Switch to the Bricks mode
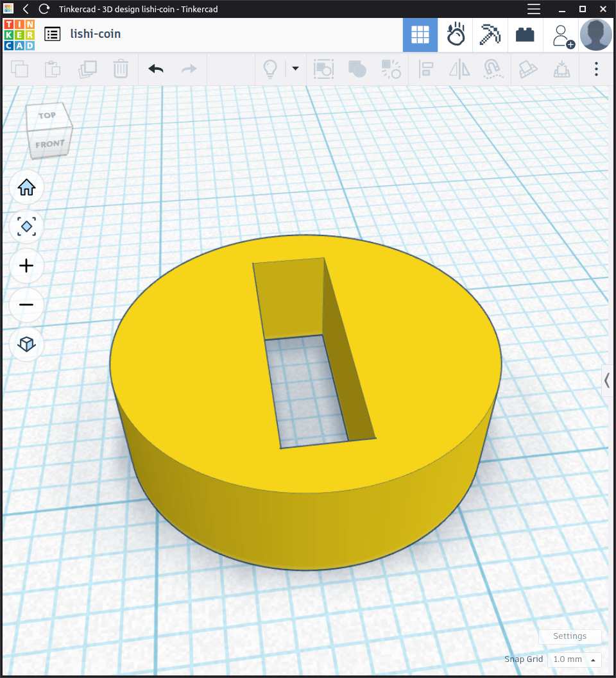This screenshot has height=678, width=616. coord(526,35)
